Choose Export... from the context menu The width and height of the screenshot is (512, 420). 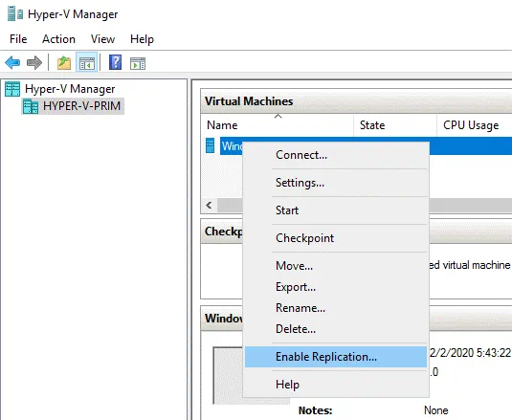click(336, 287)
